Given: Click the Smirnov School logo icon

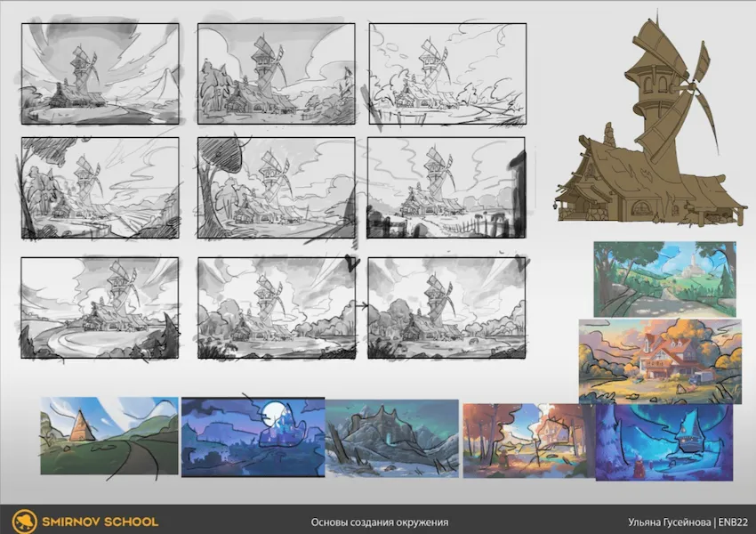Looking at the screenshot, I should (x=24, y=521).
